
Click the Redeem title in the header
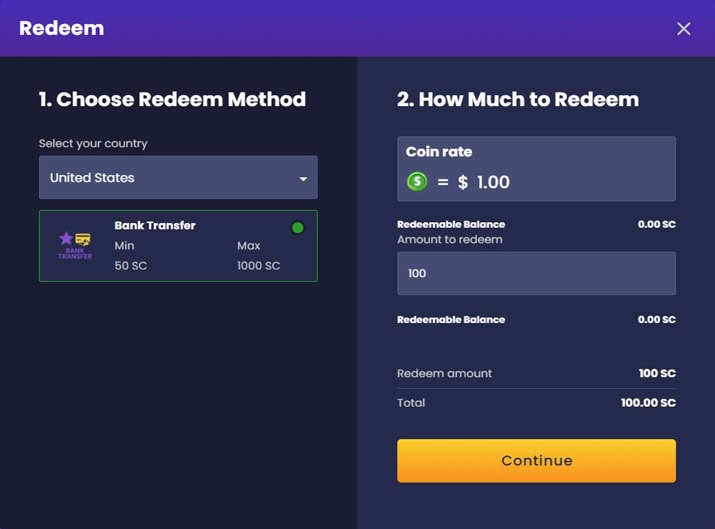[61, 28]
